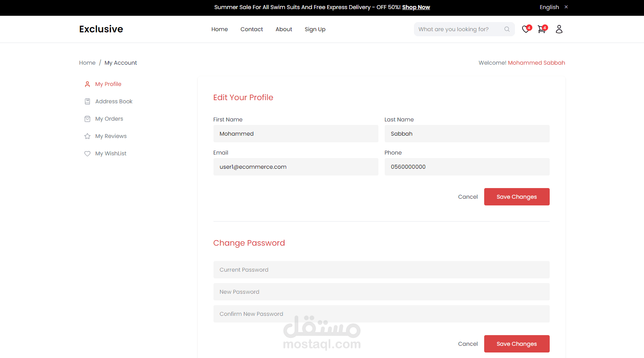644x358 pixels.
Task: Click My Account in the breadcrumb
Action: pos(121,63)
